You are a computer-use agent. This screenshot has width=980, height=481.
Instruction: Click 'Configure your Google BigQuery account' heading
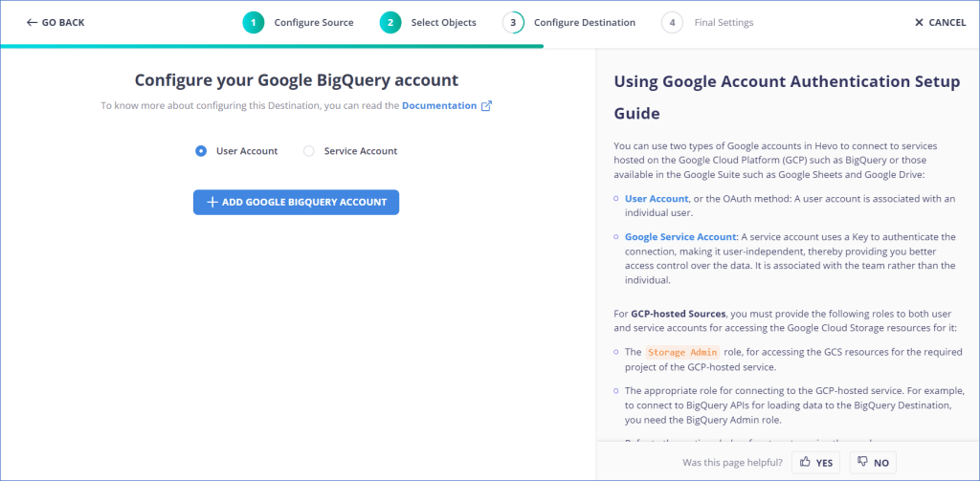(297, 80)
